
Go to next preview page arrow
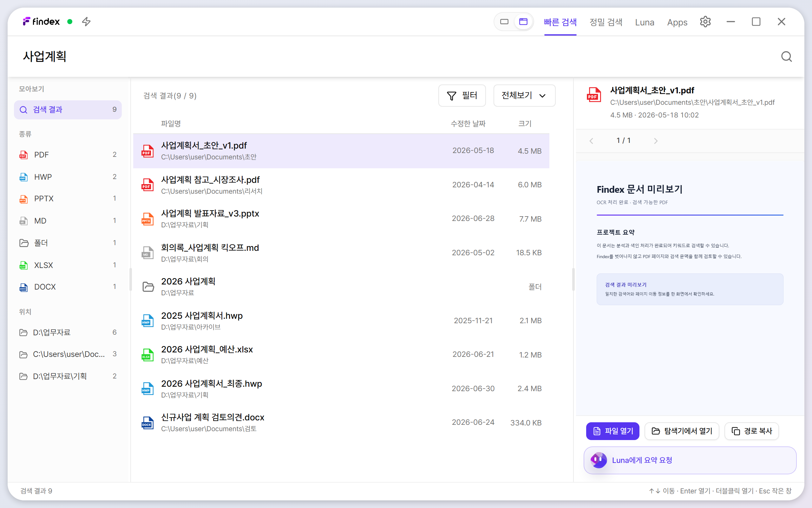pos(656,141)
